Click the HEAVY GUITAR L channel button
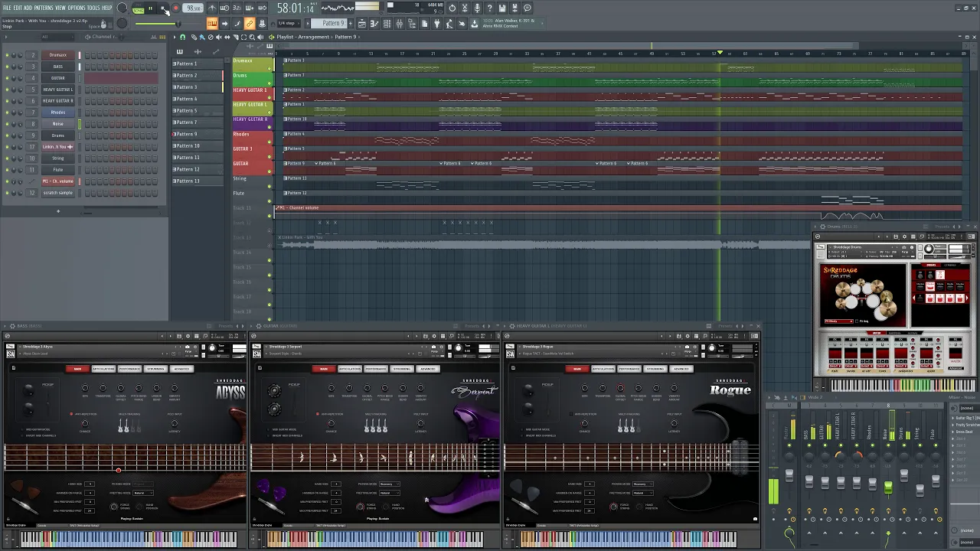980x551 pixels. [x=58, y=90]
